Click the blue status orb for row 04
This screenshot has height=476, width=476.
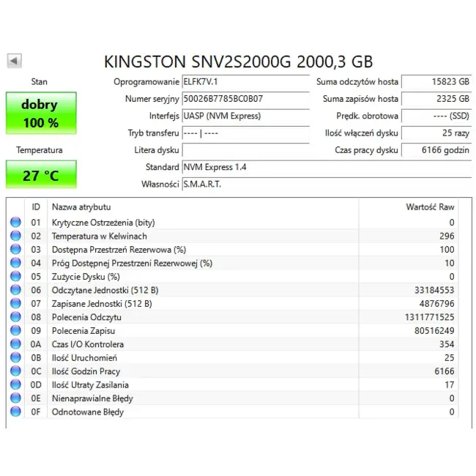15,263
